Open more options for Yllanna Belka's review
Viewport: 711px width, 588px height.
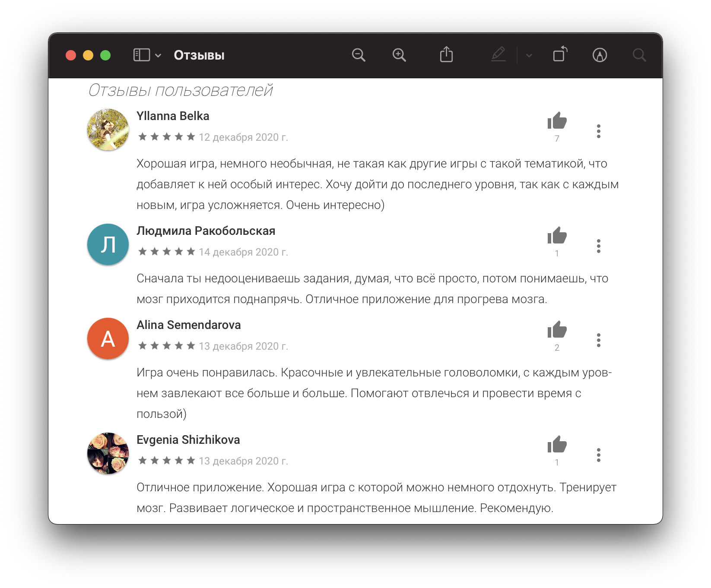point(598,131)
